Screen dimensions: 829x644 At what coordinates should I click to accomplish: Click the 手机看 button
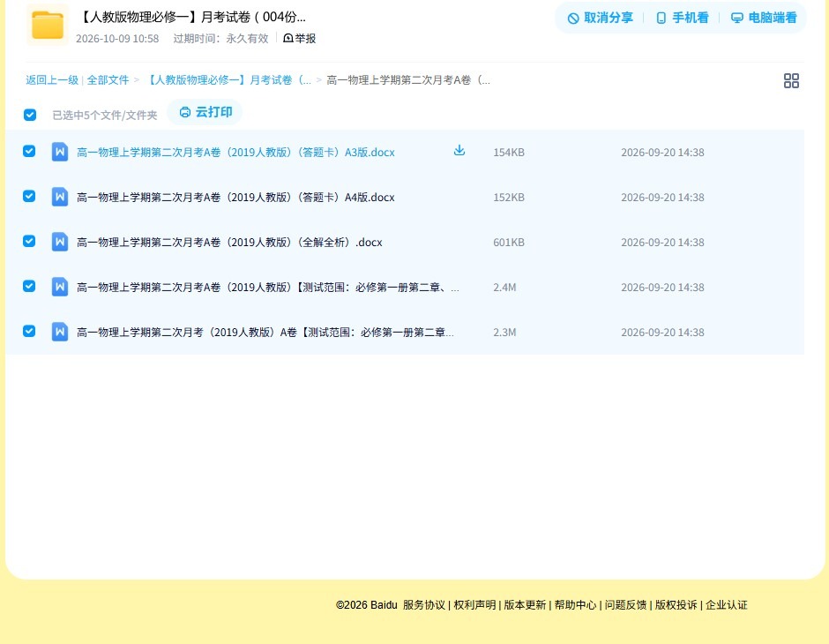pos(682,18)
